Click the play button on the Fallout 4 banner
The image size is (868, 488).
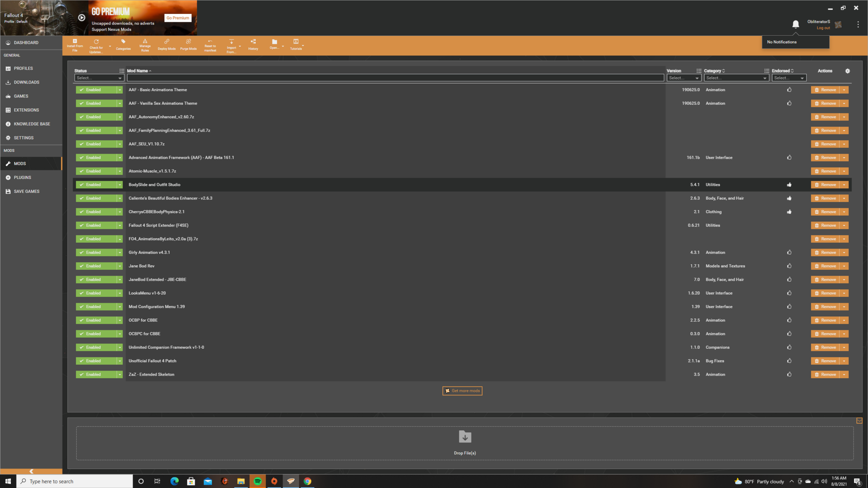coord(81,18)
